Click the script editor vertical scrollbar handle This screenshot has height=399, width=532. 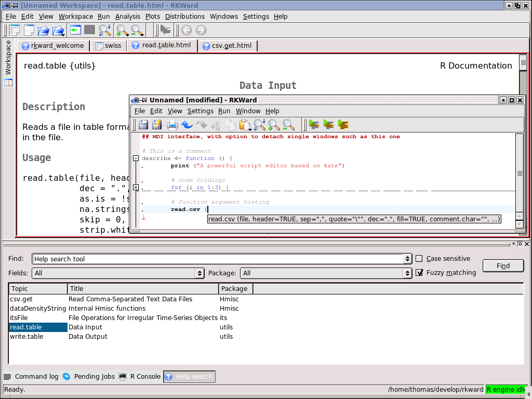520,173
